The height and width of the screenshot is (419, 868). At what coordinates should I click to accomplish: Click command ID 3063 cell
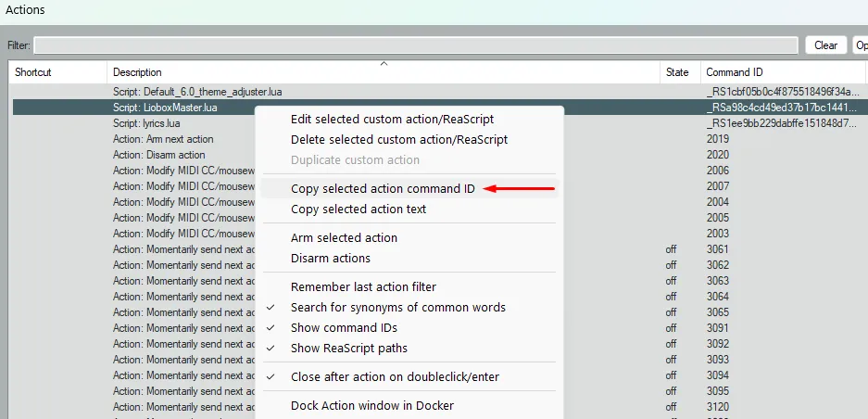717,281
